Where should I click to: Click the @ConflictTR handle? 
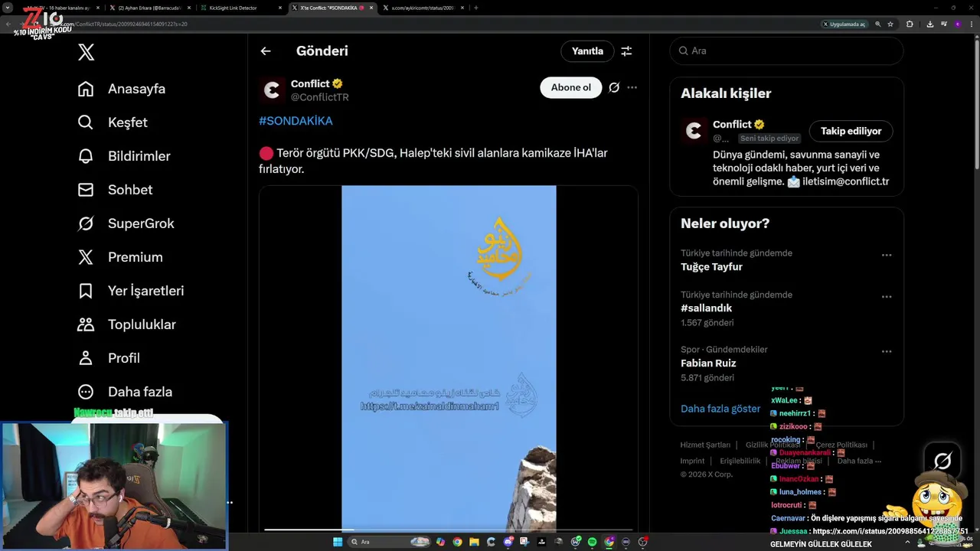click(x=319, y=97)
